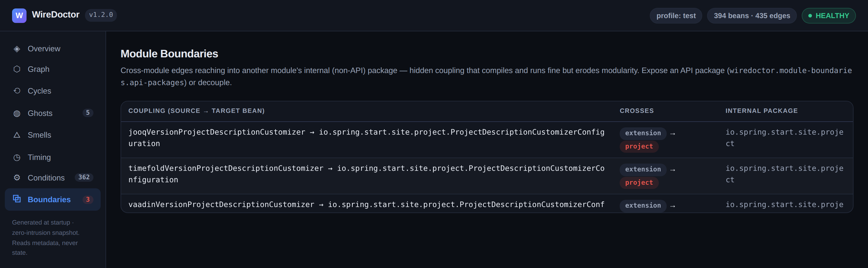Click the Ghosts count badge 5
Image resolution: width=868 pixels, height=268 pixels.
click(x=88, y=113)
